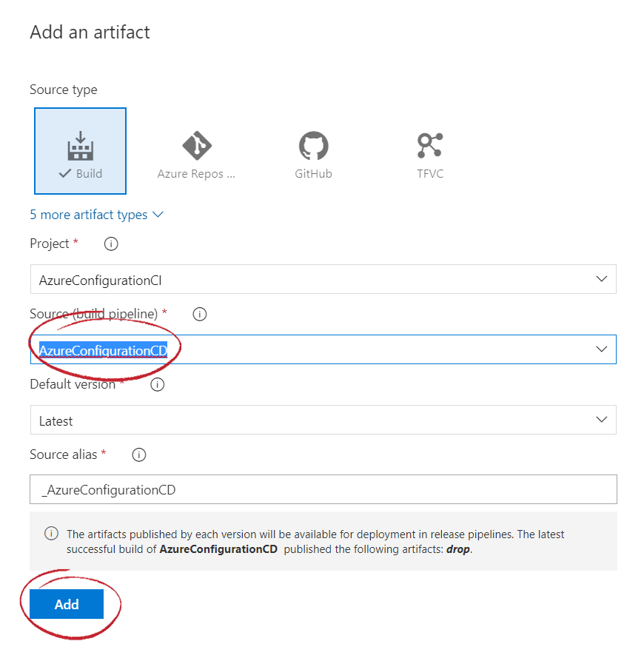Image resolution: width=644 pixels, height=664 pixels.
Task: Select the Build source type icon
Action: [80, 146]
